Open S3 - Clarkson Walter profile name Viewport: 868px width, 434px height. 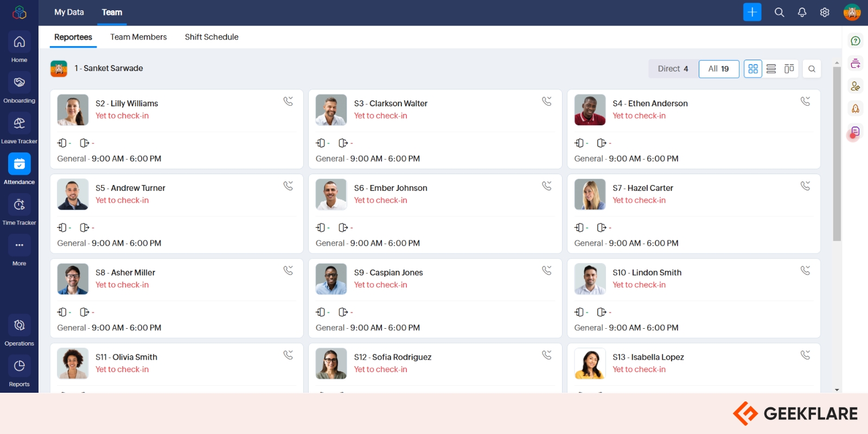391,104
